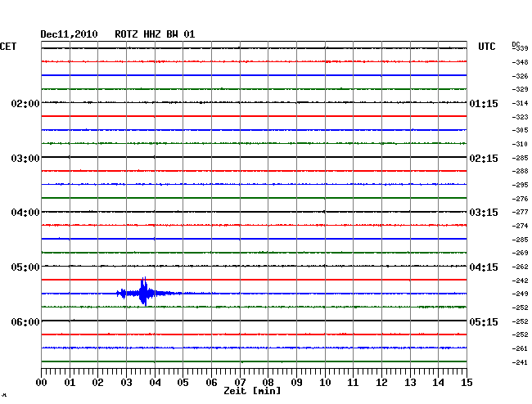Pick minute tick label '09'
The height and width of the screenshot is (404, 532).
(x=296, y=383)
